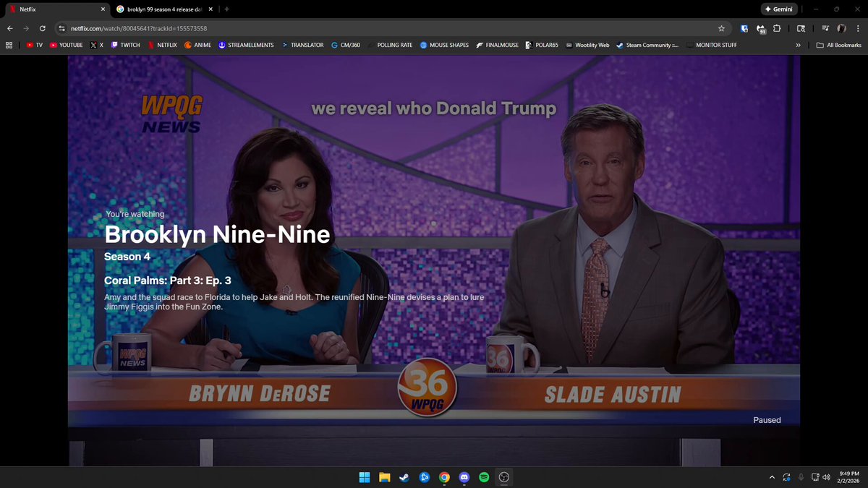Open File Explorer from the taskbar
The height and width of the screenshot is (488, 868).
point(384,477)
